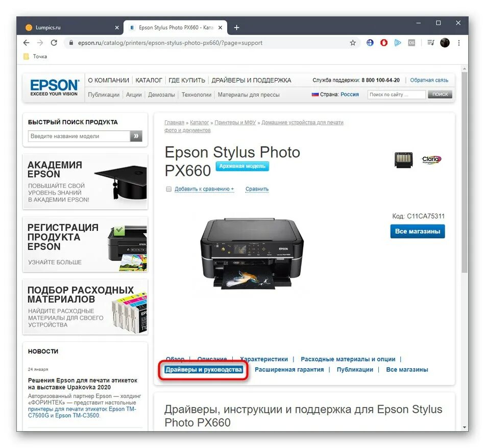Open the Академия Epson banner
This screenshot has height=448, width=485.
point(85,182)
